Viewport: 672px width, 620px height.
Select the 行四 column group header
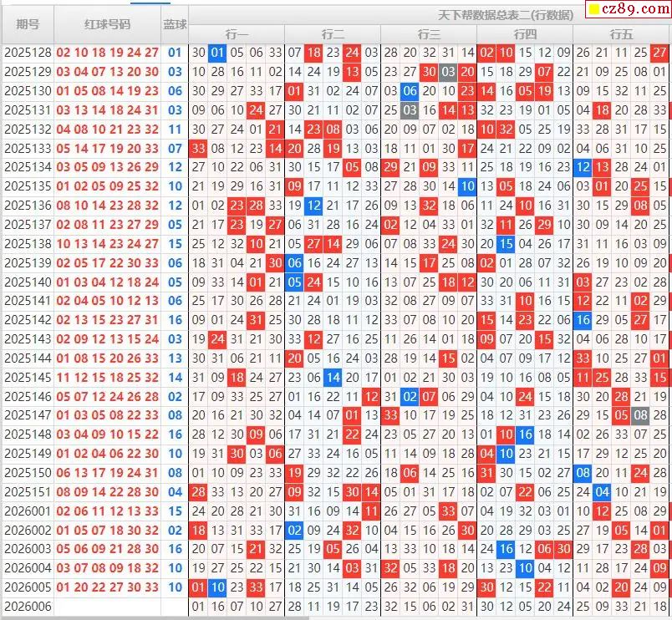pos(525,33)
